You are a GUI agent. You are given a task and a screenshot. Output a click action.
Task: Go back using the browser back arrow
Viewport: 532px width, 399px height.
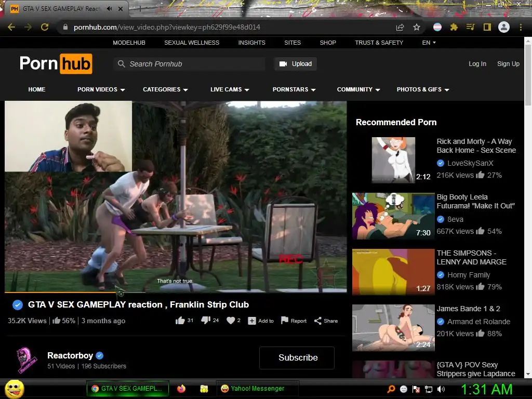tap(11, 27)
